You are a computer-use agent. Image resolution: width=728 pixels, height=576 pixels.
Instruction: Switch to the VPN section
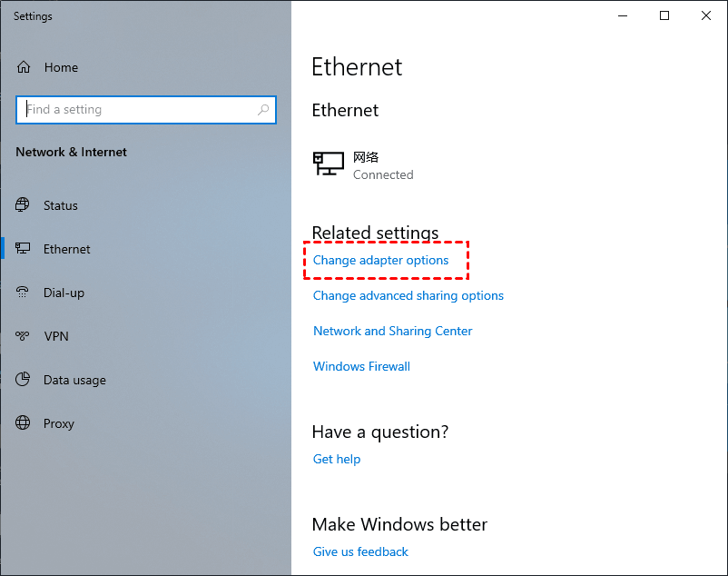click(56, 336)
